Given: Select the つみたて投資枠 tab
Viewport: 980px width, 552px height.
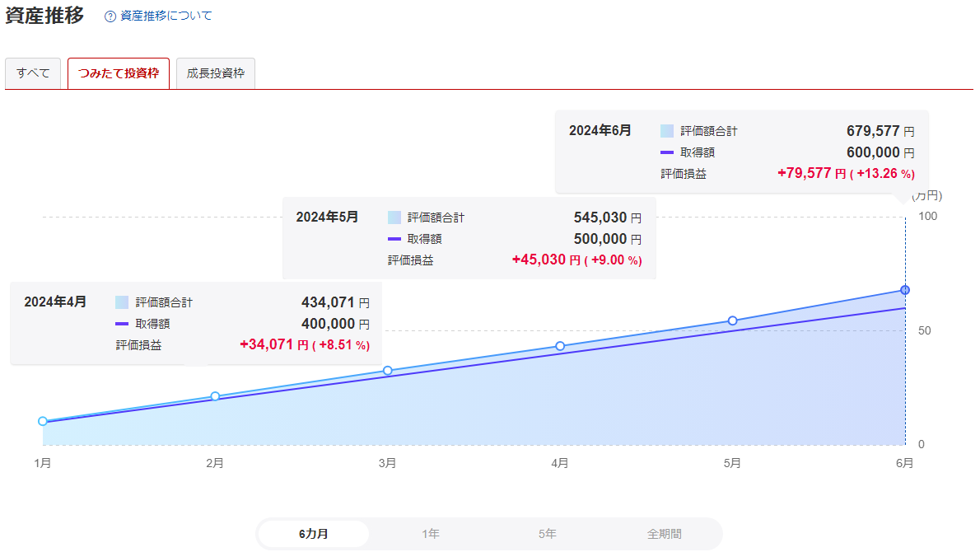Looking at the screenshot, I should pos(119,73).
